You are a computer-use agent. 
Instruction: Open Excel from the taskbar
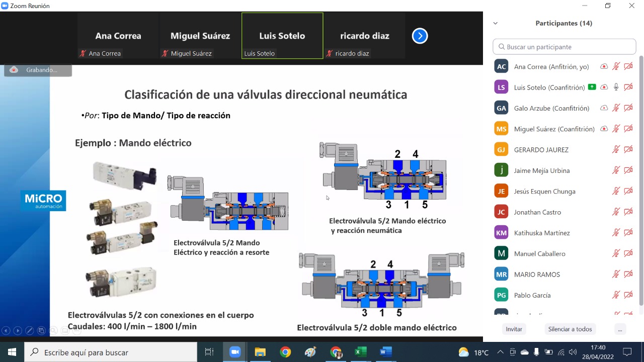[x=360, y=352]
